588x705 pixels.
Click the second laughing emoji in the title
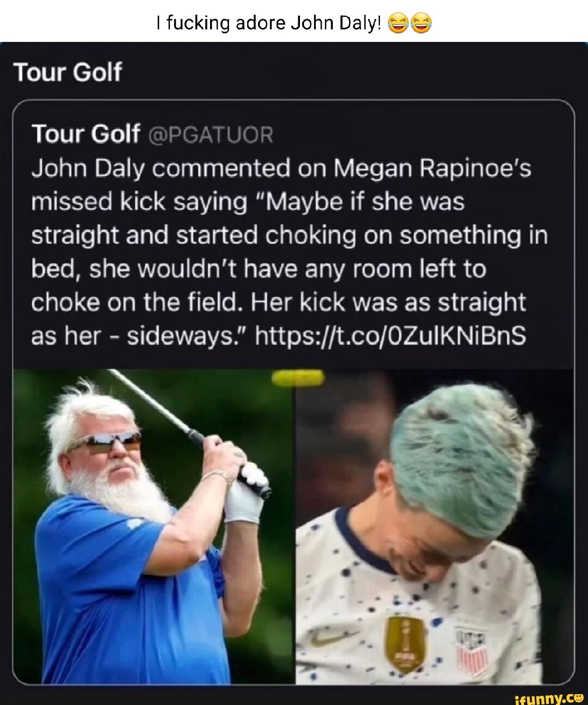click(421, 23)
